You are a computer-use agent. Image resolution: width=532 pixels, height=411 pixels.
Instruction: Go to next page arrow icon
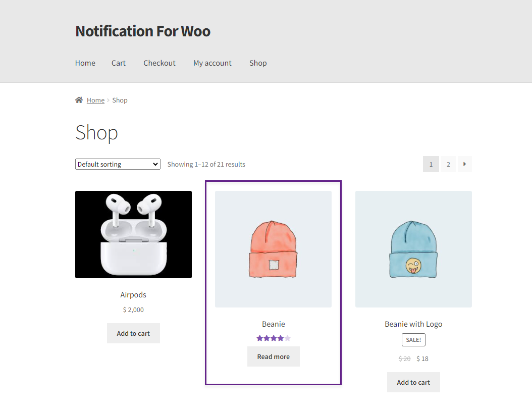[x=464, y=164]
